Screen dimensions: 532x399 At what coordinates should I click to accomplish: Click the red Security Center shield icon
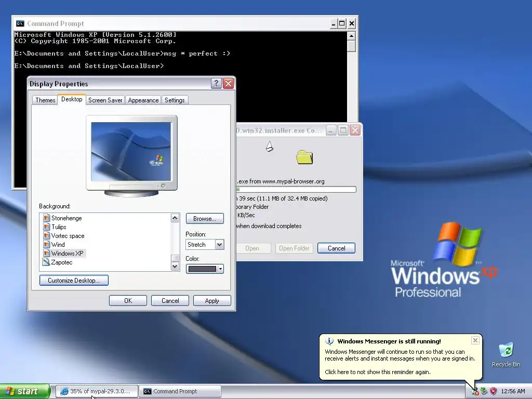pyautogui.click(x=494, y=391)
